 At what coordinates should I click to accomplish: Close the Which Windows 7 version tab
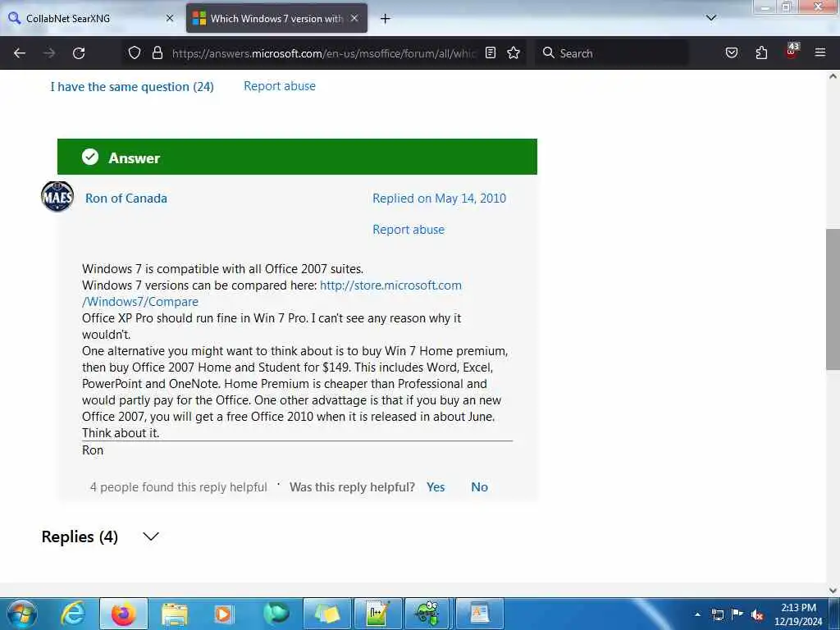[354, 18]
